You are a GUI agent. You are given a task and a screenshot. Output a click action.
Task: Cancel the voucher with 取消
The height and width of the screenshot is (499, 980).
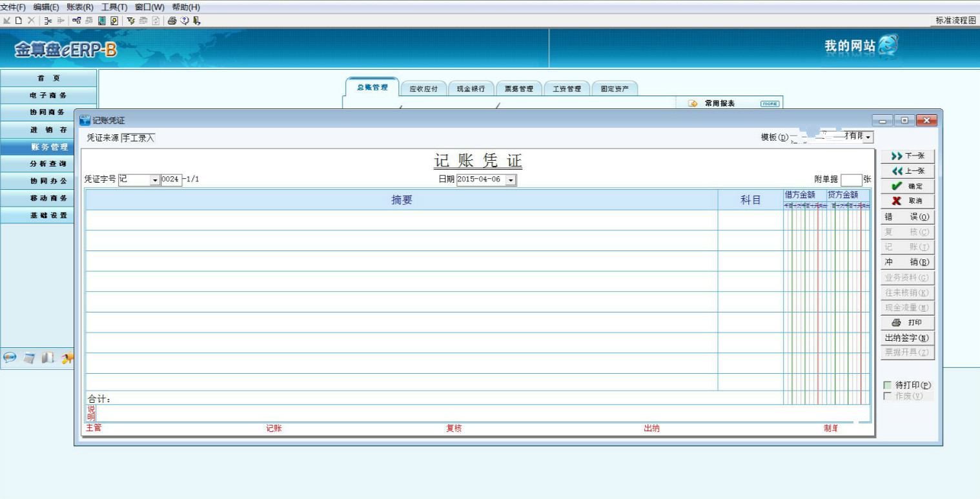pyautogui.click(x=908, y=201)
